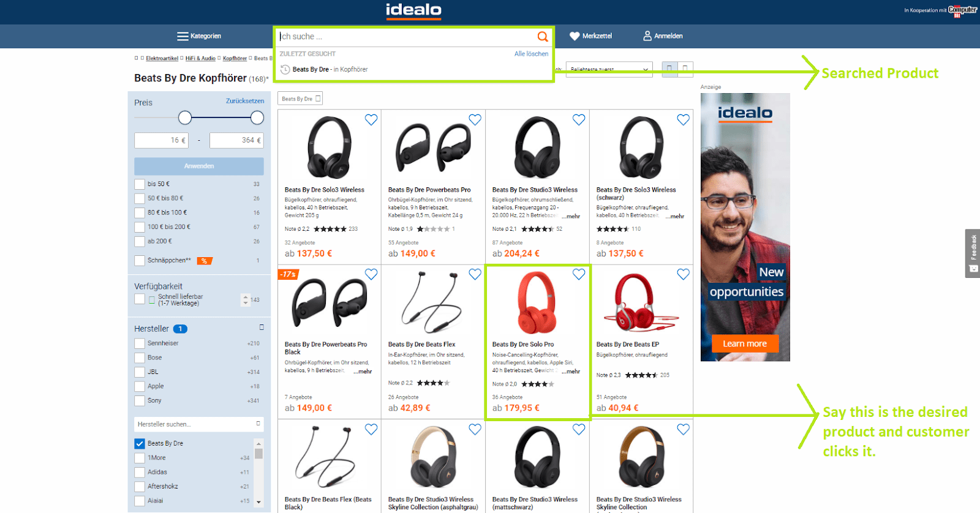Viewport: 980px width, 513px height.
Task: Go to HiFi & Audio breadcrumb
Action: (x=200, y=59)
